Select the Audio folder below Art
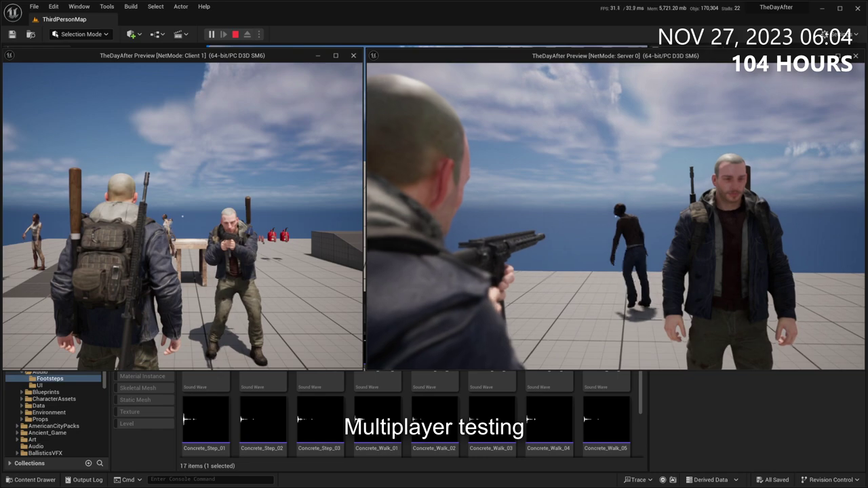 click(35, 446)
